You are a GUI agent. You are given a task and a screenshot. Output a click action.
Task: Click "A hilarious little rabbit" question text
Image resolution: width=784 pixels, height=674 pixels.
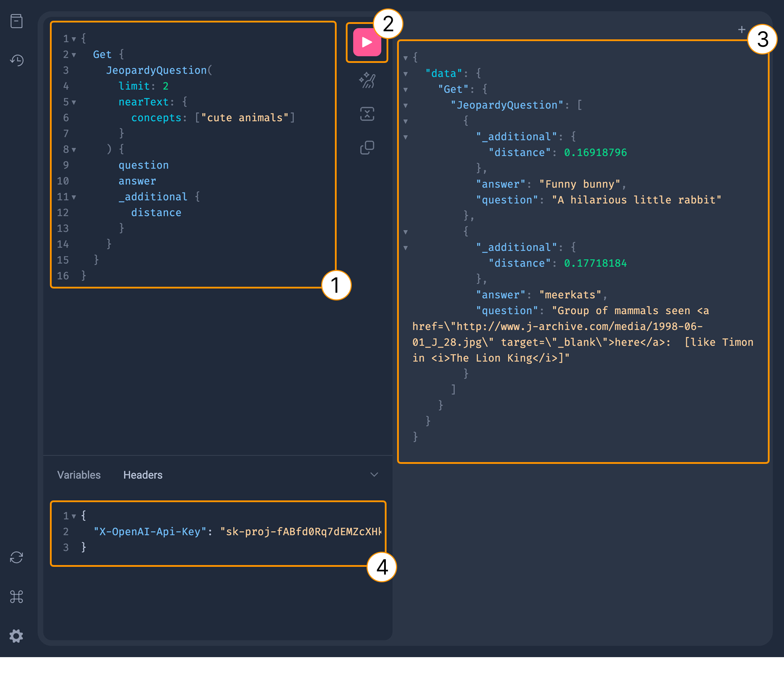[636, 200]
